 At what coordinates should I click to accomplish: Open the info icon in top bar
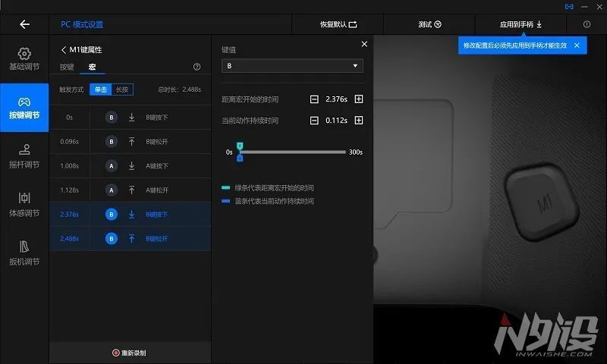(x=587, y=24)
